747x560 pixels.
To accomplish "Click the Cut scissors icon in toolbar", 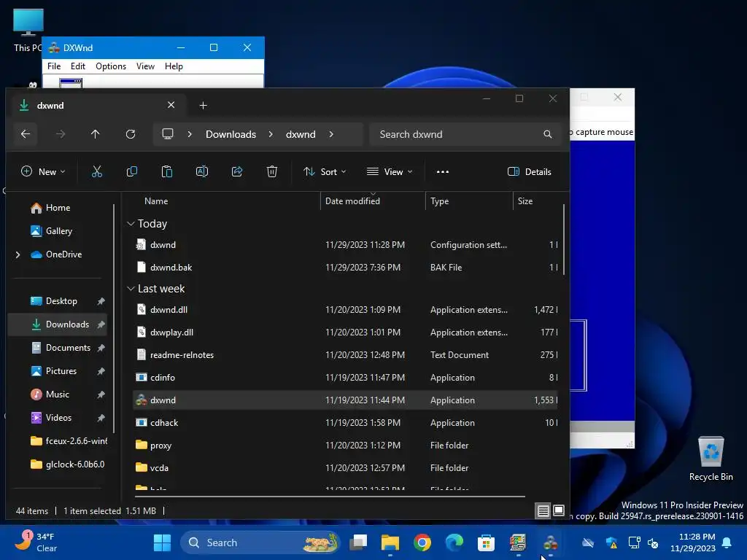I will [x=97, y=171].
